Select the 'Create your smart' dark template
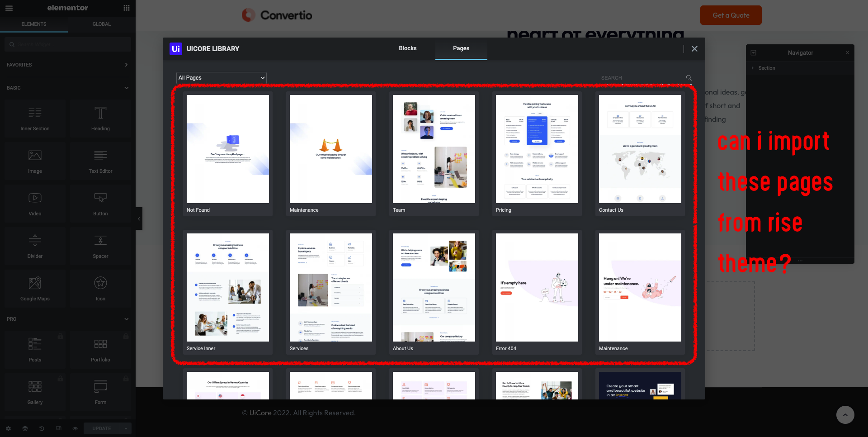This screenshot has width=868, height=437. [640, 385]
